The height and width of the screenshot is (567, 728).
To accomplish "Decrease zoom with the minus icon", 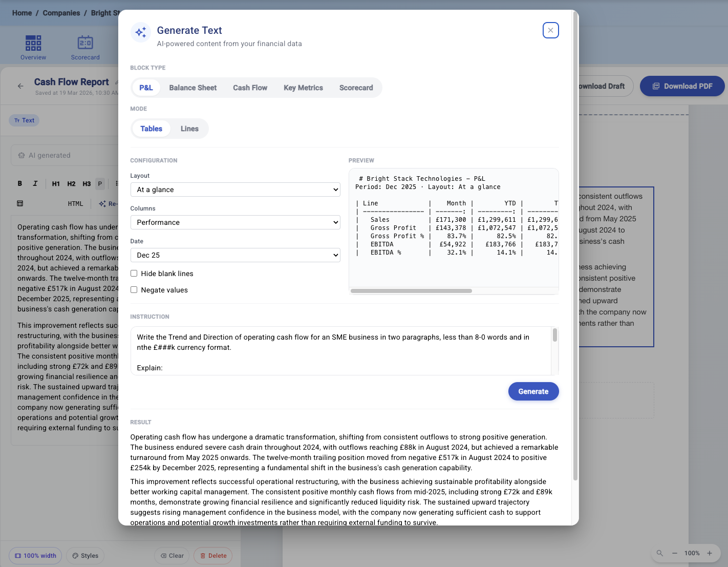I will point(675,553).
